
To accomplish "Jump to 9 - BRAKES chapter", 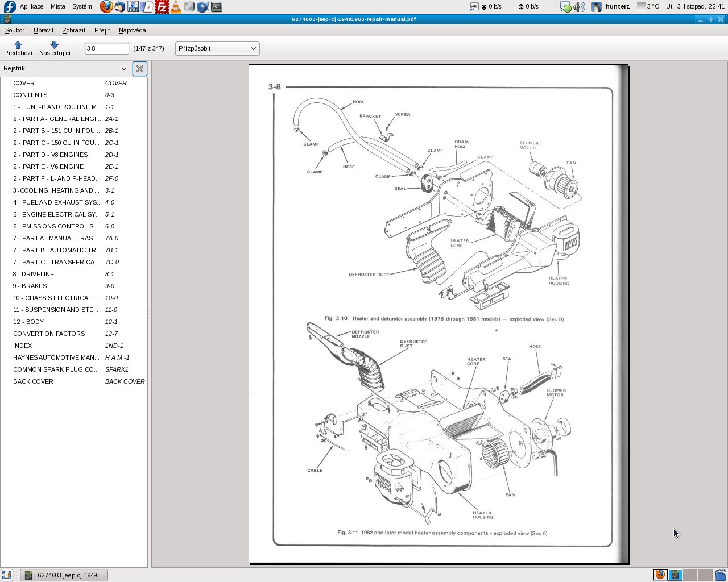I will [34, 286].
